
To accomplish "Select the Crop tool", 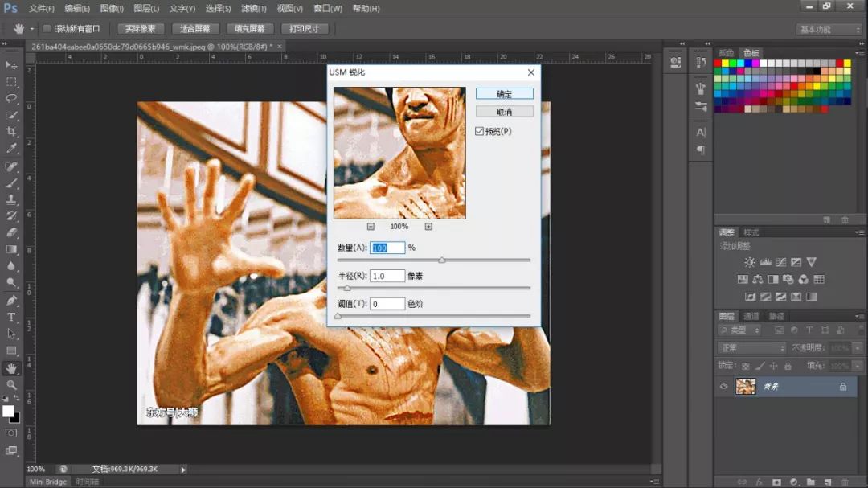I will pos(11,132).
